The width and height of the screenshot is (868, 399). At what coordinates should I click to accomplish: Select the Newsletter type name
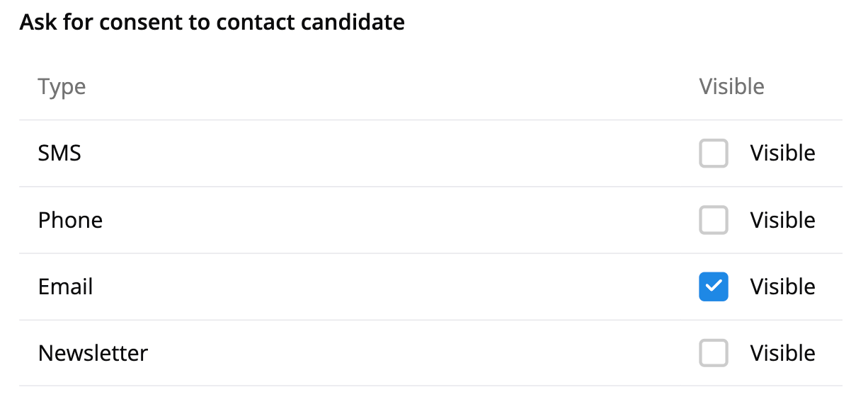click(x=93, y=353)
